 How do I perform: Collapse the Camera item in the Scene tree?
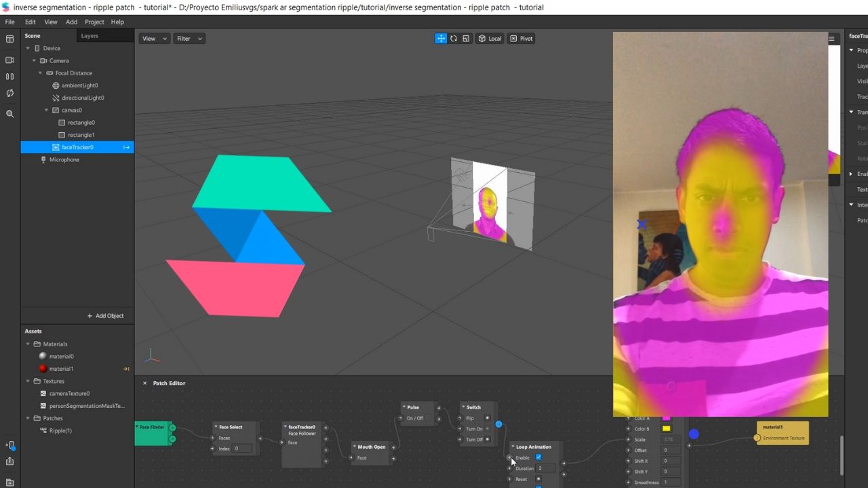[34, 60]
